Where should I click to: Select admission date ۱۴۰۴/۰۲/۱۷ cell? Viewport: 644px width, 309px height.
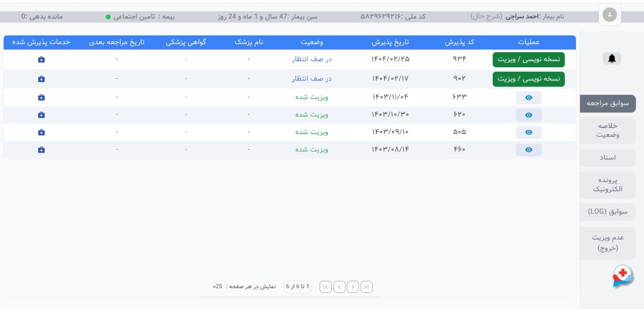pyautogui.click(x=390, y=79)
